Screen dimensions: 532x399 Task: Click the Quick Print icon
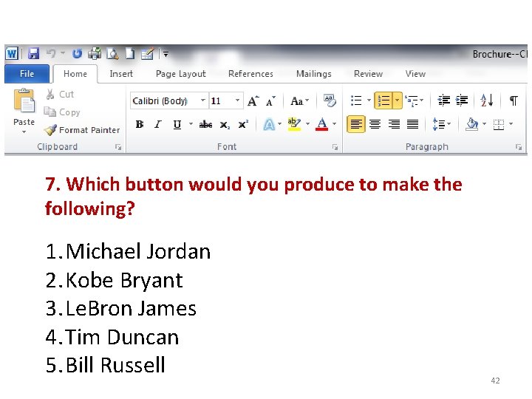coord(95,53)
